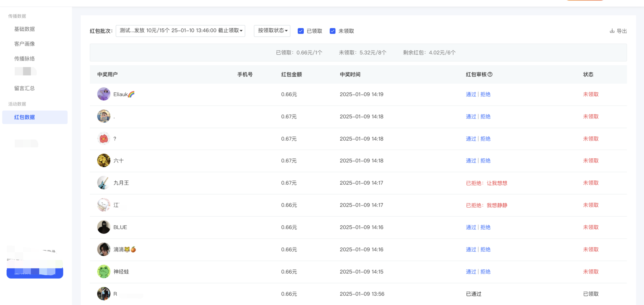Screen dimensions: 644x305
Task: Open 传播脉络 in the sidebar
Action: point(25,59)
